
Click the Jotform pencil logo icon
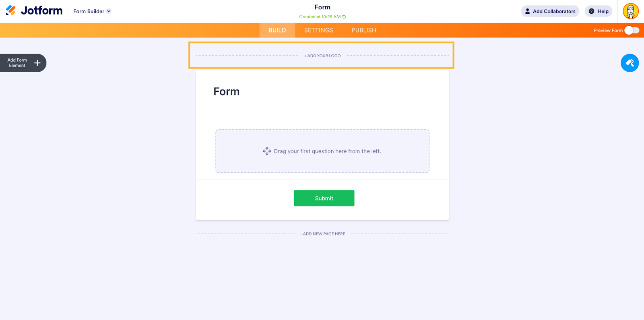click(x=11, y=10)
